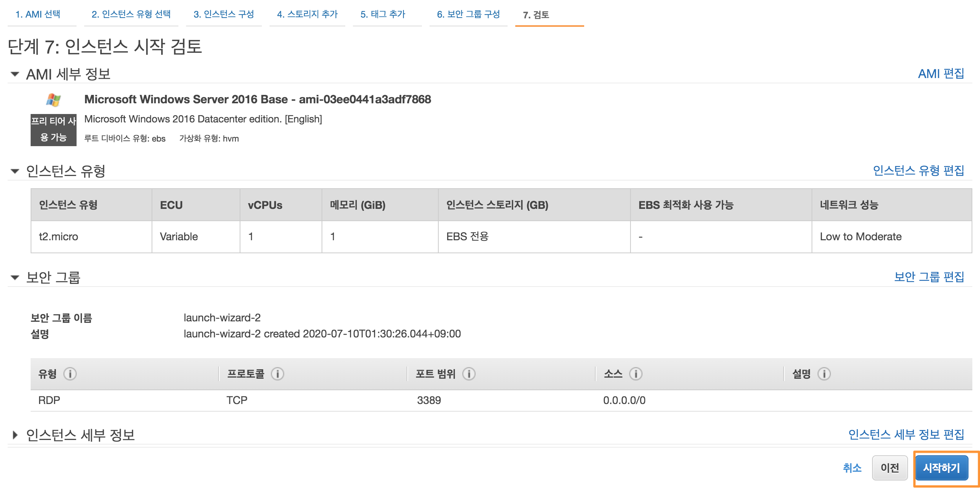
Task: Click the info icon beside 소스
Action: point(636,373)
